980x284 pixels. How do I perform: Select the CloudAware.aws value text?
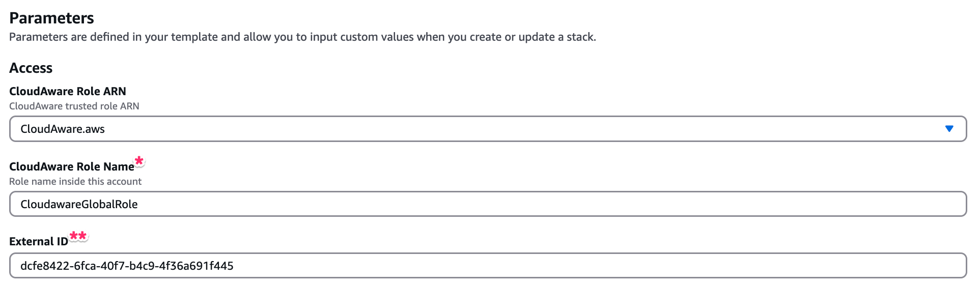pyautogui.click(x=63, y=129)
